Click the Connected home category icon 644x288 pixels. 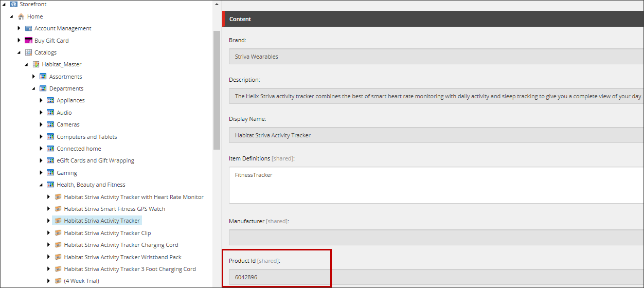[x=50, y=149]
